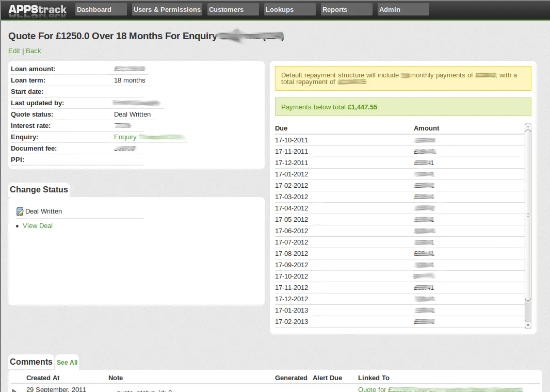Select the 17-10-2012 due date
550x392 pixels.
point(292,276)
